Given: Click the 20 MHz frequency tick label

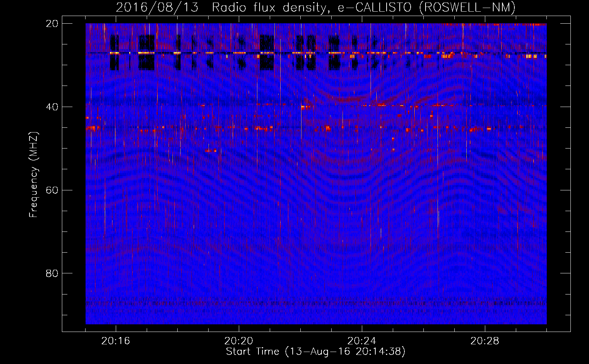Looking at the screenshot, I should pyautogui.click(x=52, y=24).
